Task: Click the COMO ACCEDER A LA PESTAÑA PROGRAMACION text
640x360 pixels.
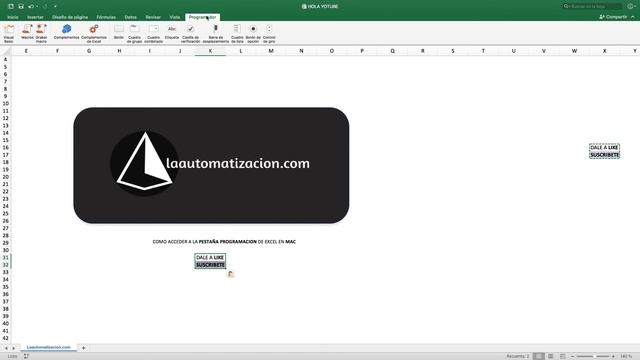Action: coord(224,242)
